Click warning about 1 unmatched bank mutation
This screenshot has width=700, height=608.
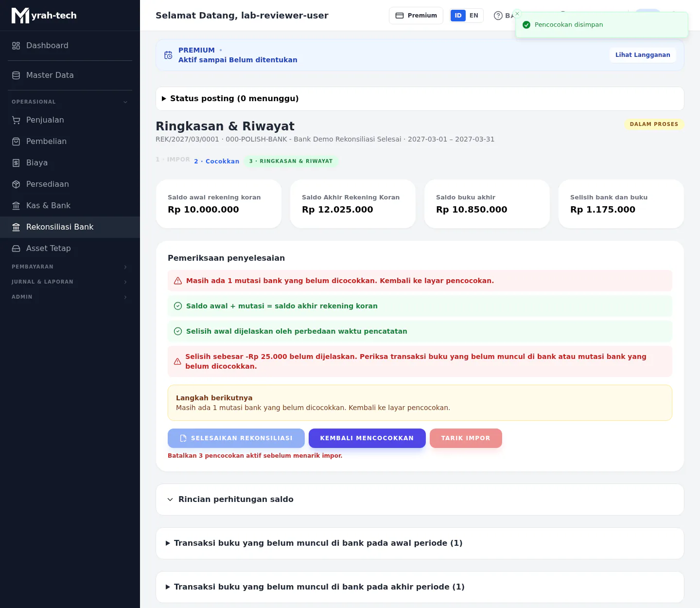pos(420,281)
